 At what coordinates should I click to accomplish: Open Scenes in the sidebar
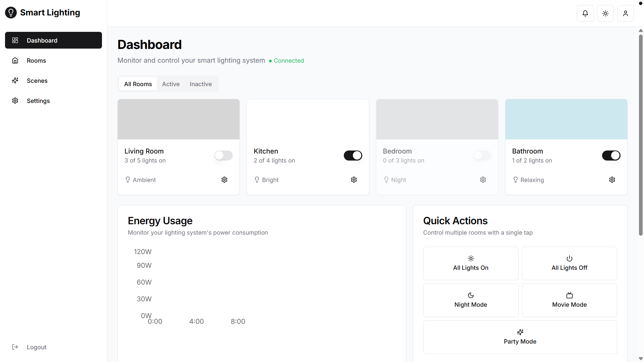37,81
